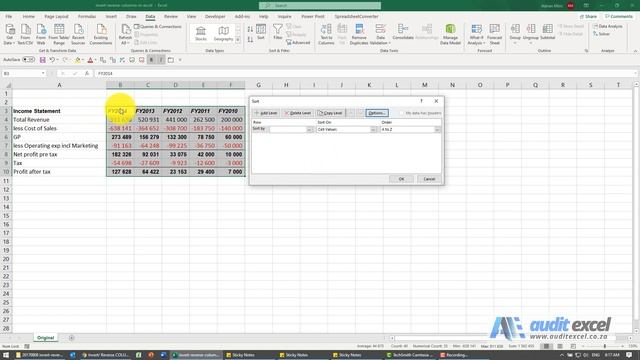
Task: Switch to Home tab
Action: (29, 16)
